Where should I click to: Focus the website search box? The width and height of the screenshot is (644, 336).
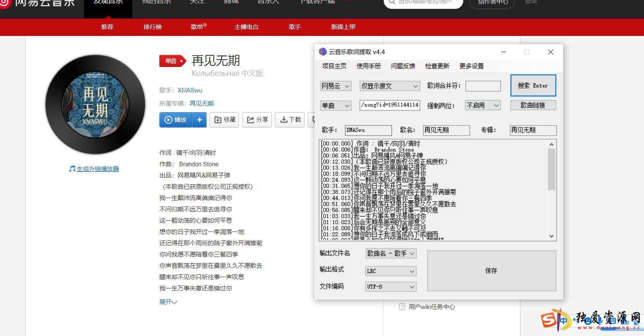click(424, 3)
